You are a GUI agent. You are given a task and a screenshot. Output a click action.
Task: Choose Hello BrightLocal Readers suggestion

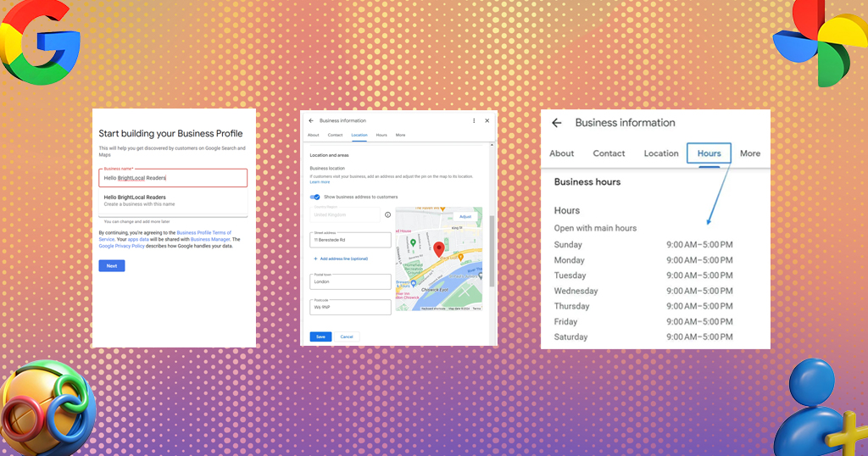pyautogui.click(x=173, y=200)
